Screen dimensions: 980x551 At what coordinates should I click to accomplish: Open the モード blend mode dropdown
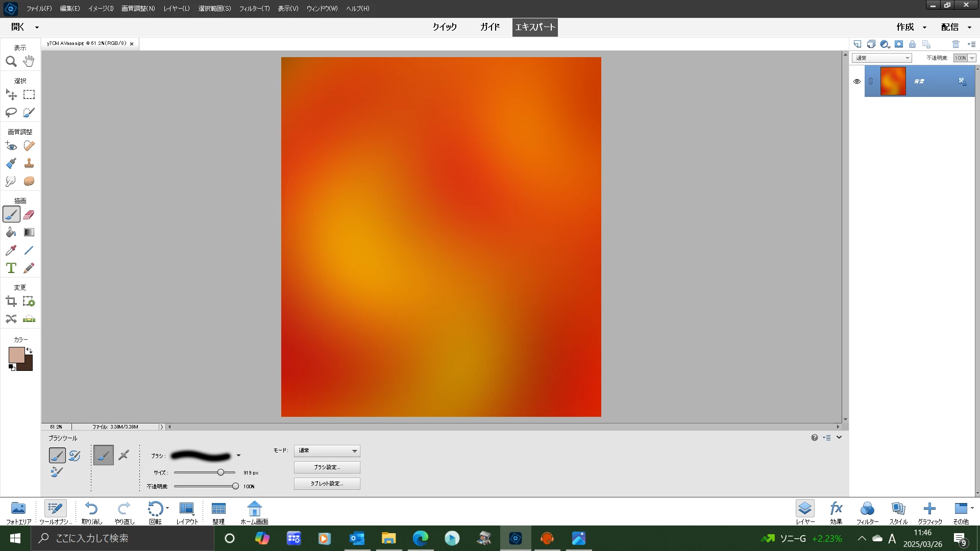pos(327,451)
